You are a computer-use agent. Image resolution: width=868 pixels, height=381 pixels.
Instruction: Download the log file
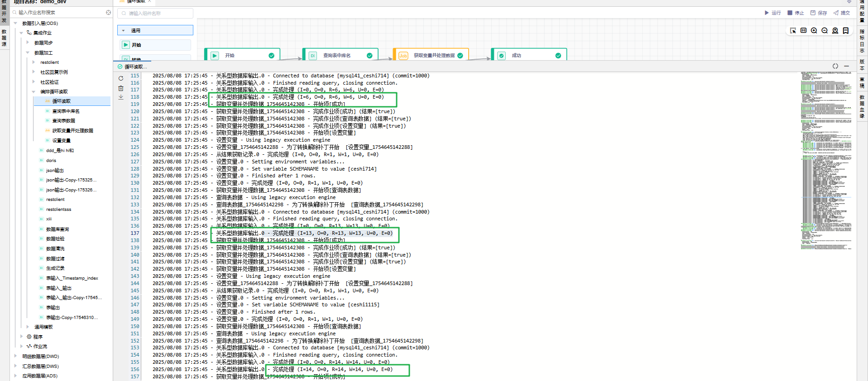coord(121,97)
